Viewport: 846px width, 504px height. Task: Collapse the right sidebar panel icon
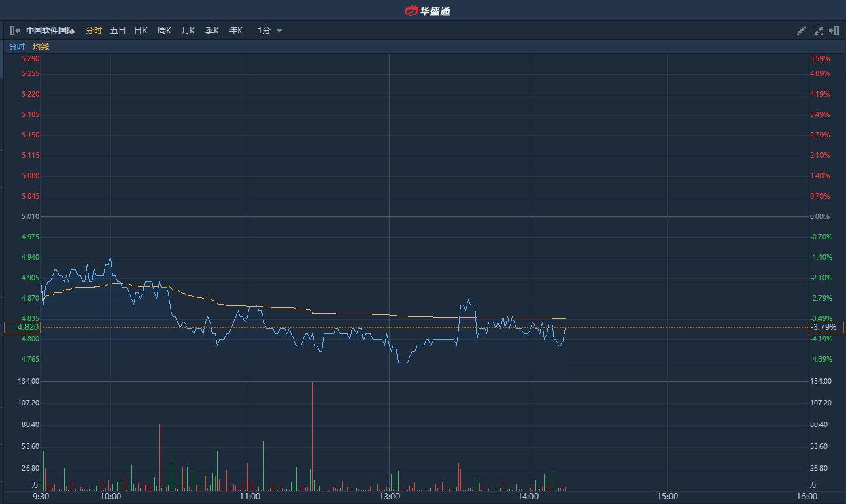[834, 31]
